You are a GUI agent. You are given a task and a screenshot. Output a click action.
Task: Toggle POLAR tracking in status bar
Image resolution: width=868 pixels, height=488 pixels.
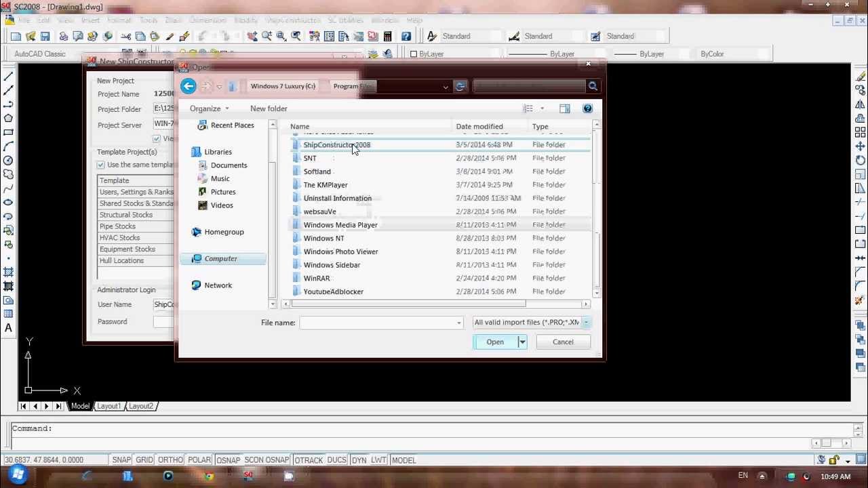199,460
